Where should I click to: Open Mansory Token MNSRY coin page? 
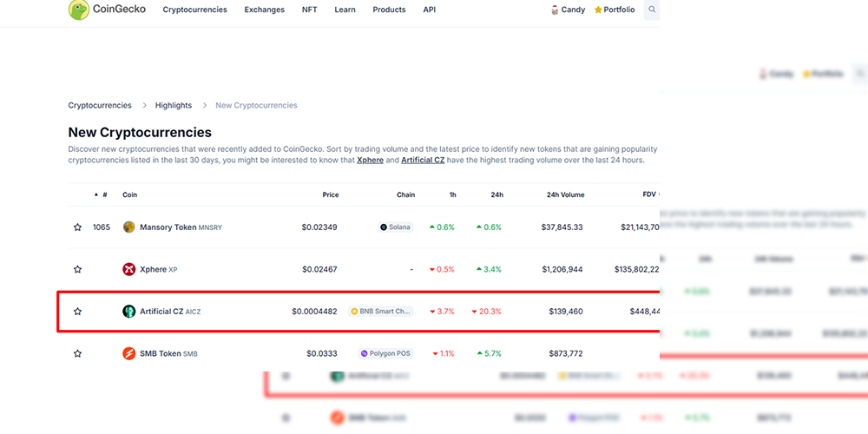tap(181, 227)
